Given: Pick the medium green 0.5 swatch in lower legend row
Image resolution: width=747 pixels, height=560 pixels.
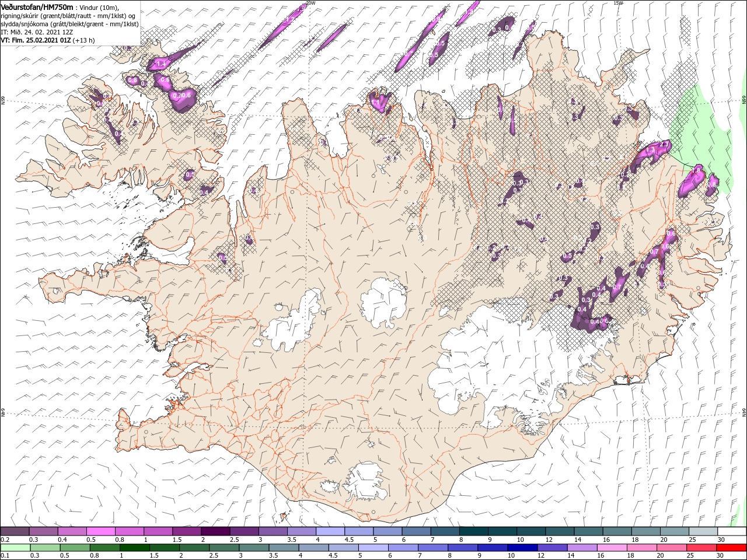Looking at the screenshot, I should 75,548.
